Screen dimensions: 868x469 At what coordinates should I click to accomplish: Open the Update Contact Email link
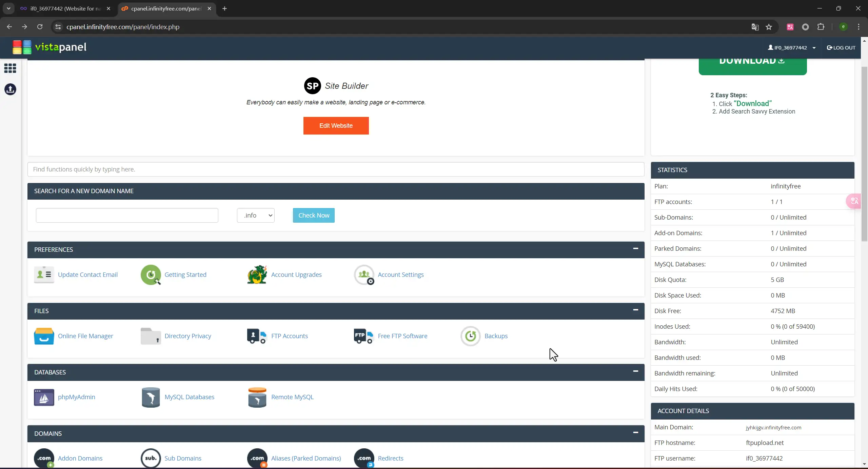[x=88, y=274]
